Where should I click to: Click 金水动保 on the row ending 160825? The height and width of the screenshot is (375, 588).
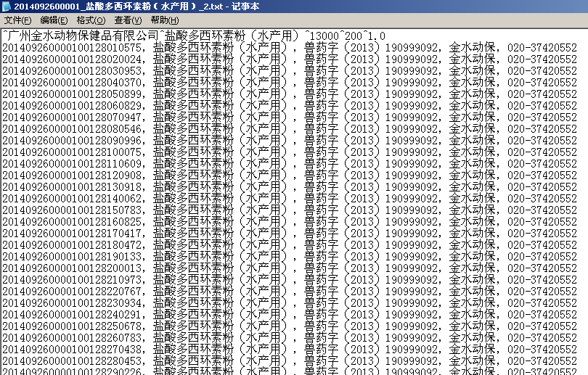click(x=473, y=221)
